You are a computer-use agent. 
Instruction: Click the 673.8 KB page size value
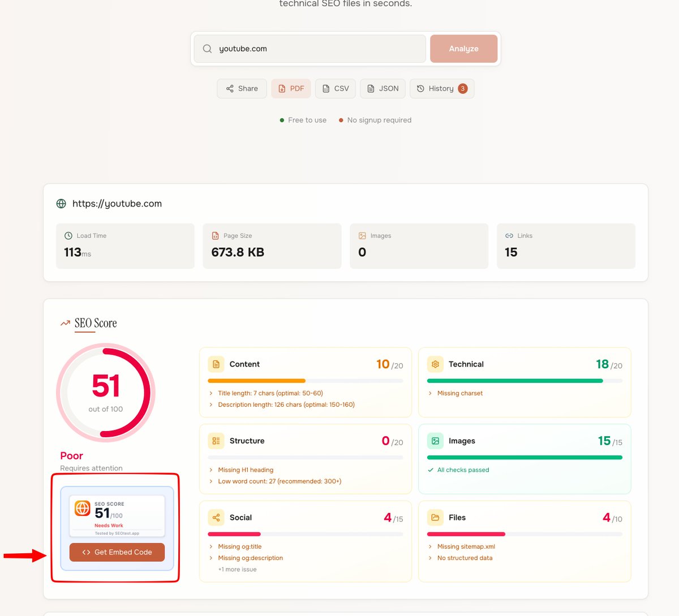point(238,252)
